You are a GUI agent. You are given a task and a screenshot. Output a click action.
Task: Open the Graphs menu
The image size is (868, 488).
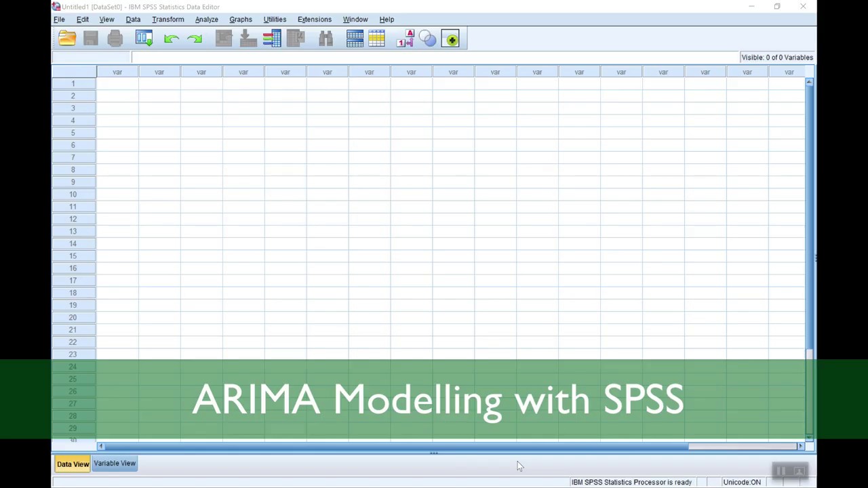pos(241,19)
